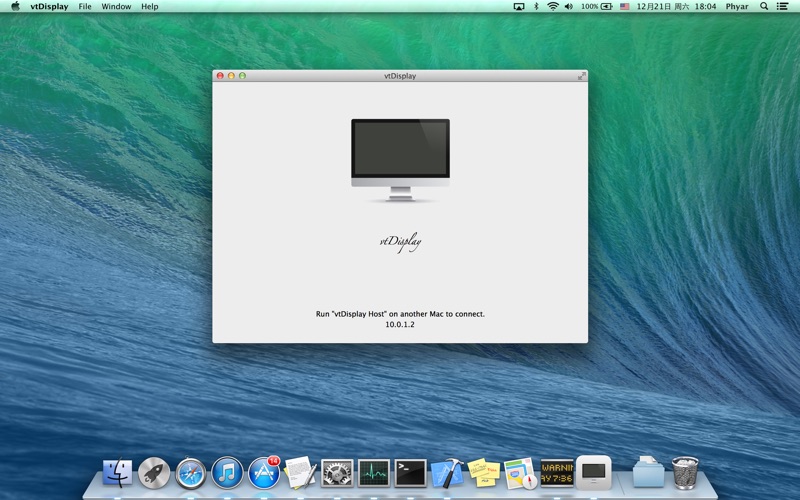Click the Bluetooth icon in menu bar
Image resolution: width=800 pixels, height=500 pixels.
click(x=536, y=7)
